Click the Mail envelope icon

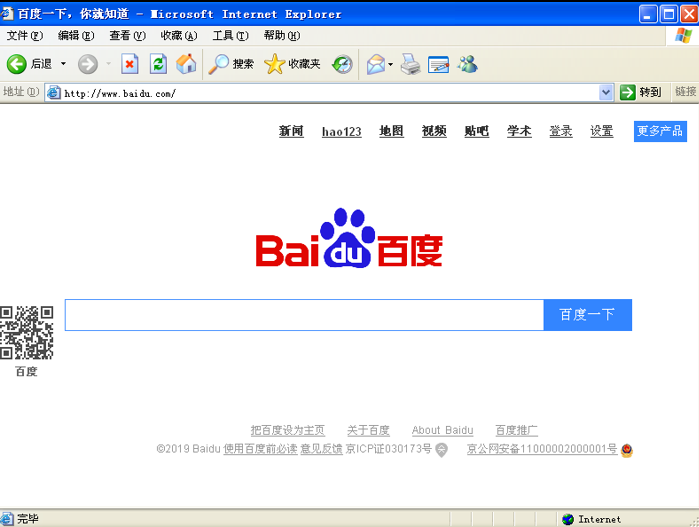pyautogui.click(x=376, y=64)
